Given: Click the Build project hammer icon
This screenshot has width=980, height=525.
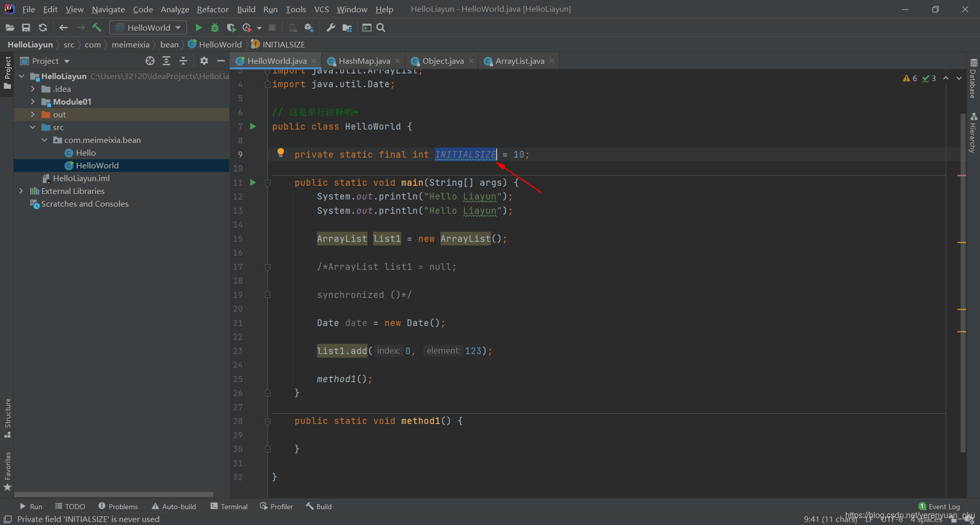Looking at the screenshot, I should pyautogui.click(x=96, y=28).
